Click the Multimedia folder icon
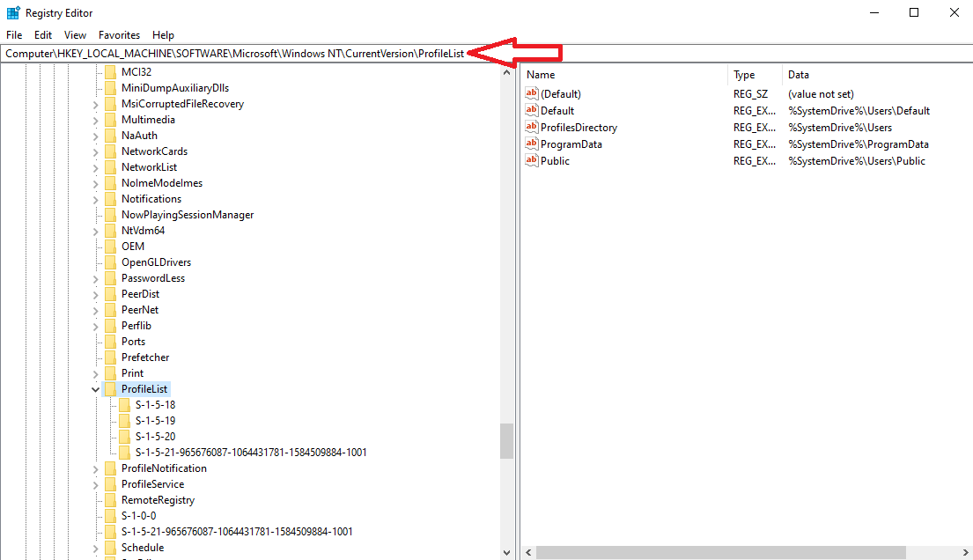This screenshot has height=560, width=973. 110,120
